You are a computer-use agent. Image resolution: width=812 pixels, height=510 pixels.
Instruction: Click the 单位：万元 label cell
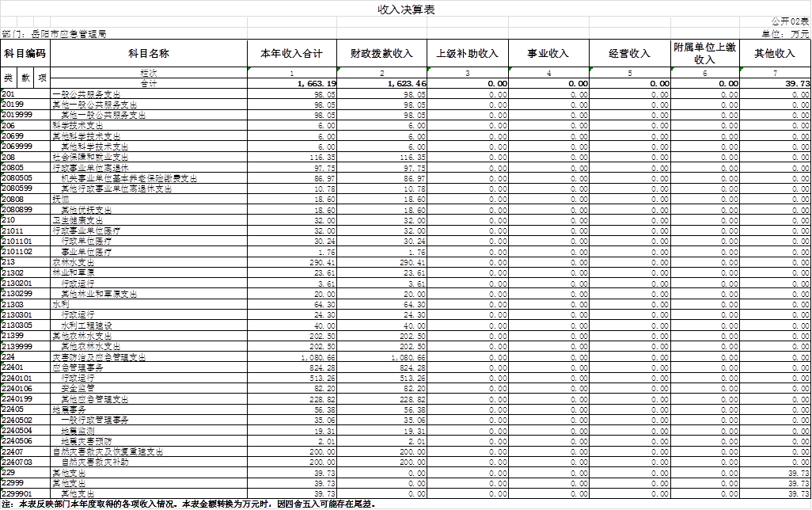(785, 34)
